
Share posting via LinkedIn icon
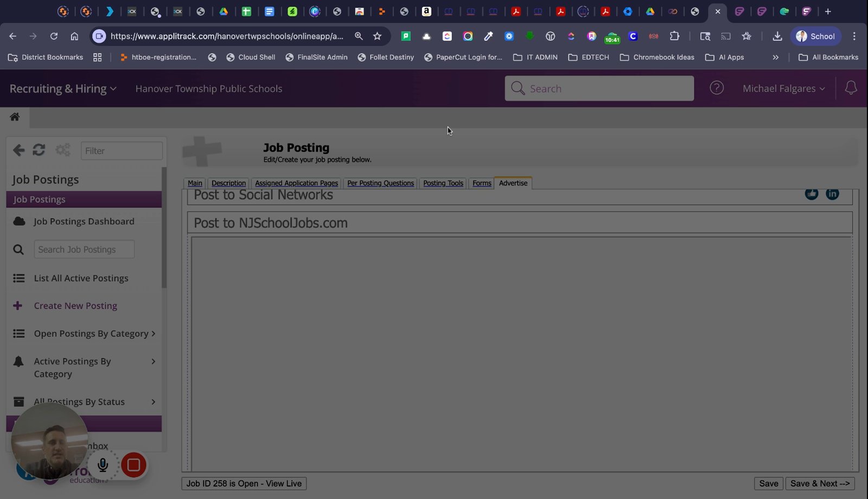(832, 194)
